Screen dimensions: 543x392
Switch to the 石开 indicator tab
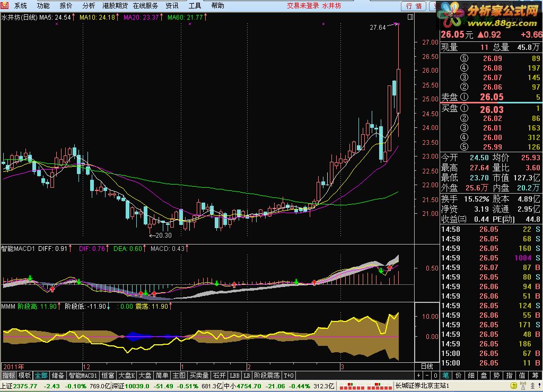click(x=219, y=376)
